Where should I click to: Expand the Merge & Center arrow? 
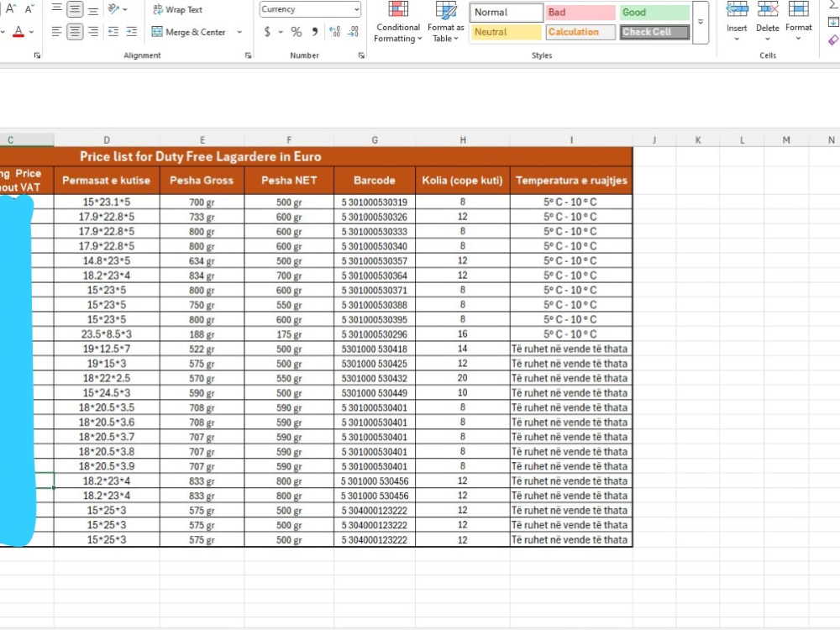(x=239, y=32)
